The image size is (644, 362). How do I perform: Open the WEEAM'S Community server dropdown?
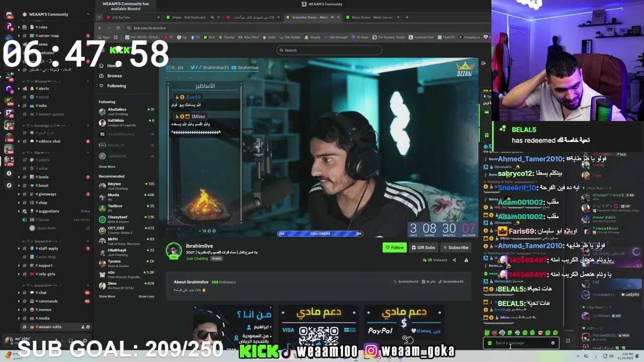[55, 14]
